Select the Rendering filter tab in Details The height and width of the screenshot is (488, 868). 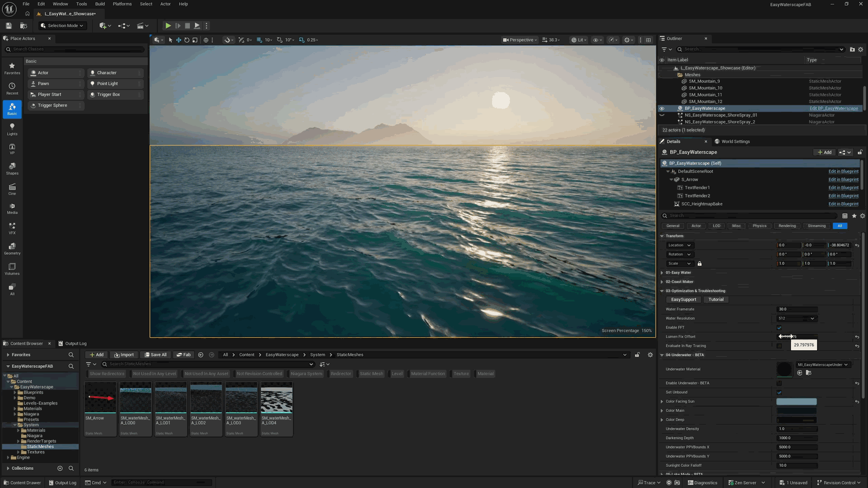pyautogui.click(x=787, y=226)
